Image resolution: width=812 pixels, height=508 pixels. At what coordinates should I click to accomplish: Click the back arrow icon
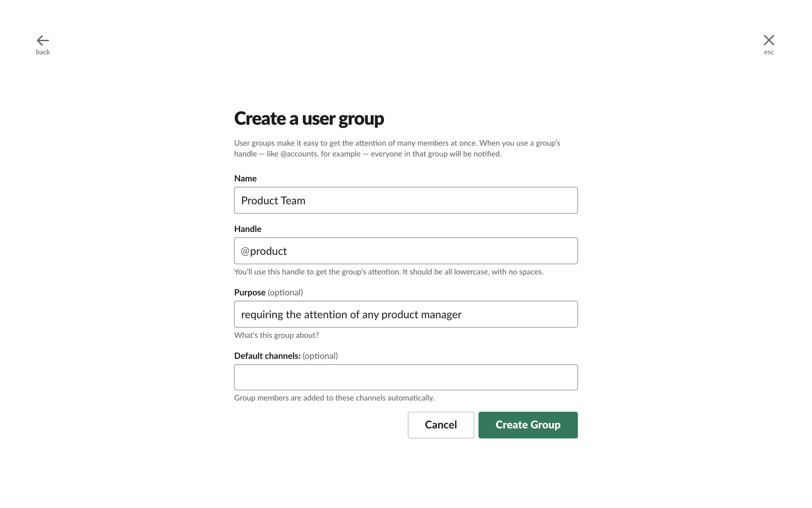pyautogui.click(x=43, y=40)
